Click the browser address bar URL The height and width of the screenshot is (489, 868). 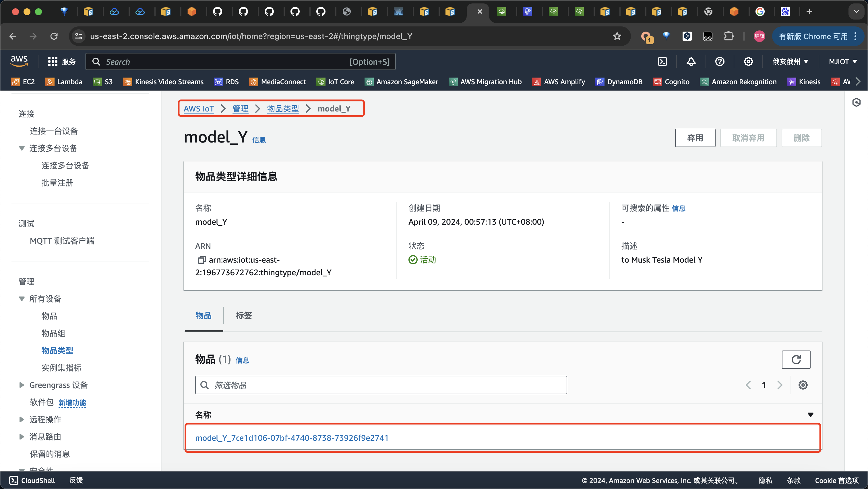coord(251,36)
